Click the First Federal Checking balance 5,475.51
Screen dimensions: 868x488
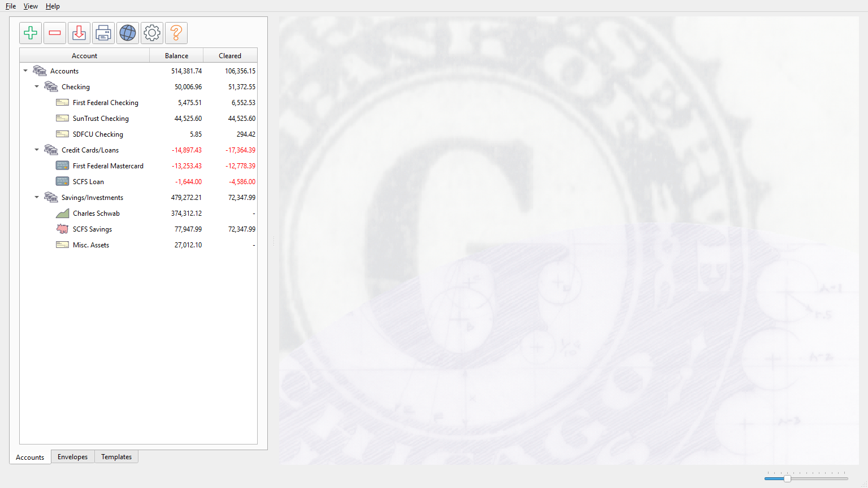190,103
